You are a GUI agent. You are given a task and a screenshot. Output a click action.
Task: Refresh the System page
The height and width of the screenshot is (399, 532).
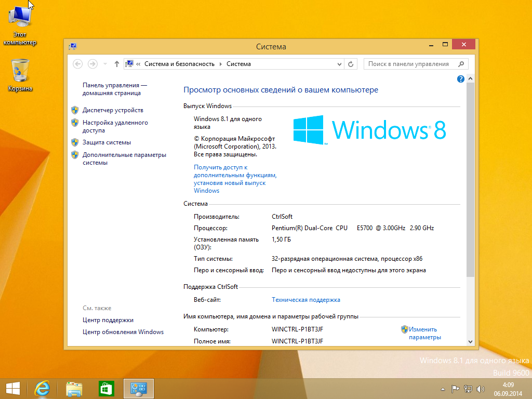pos(351,64)
